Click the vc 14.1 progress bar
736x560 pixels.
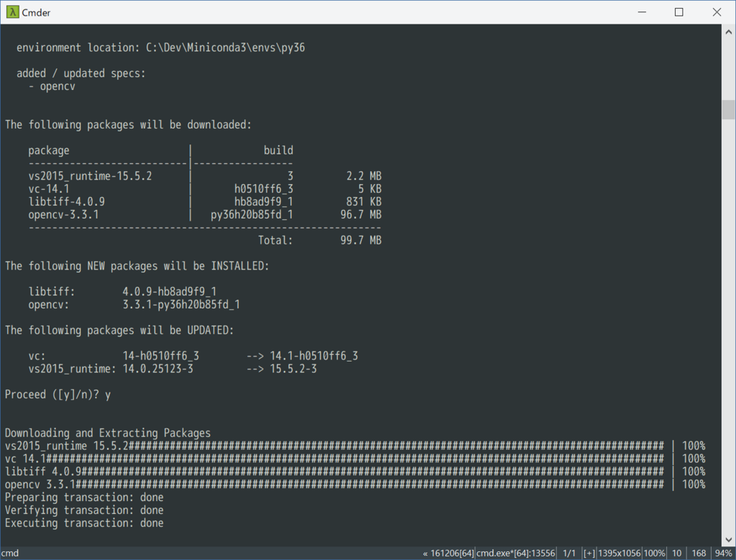355,459
